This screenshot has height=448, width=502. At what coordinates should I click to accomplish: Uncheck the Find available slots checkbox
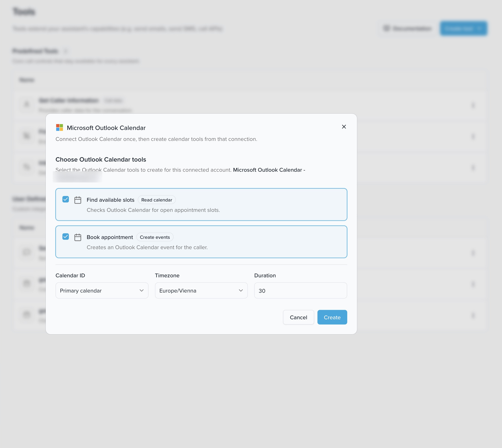[x=66, y=199]
